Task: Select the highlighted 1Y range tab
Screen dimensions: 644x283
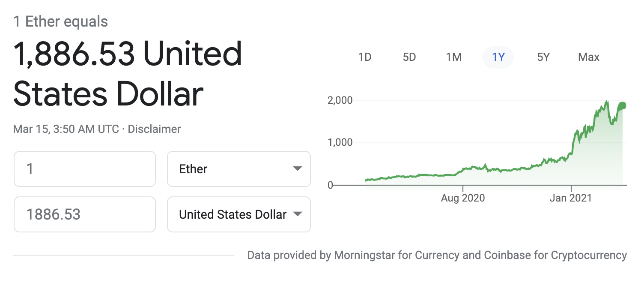Action: (498, 57)
